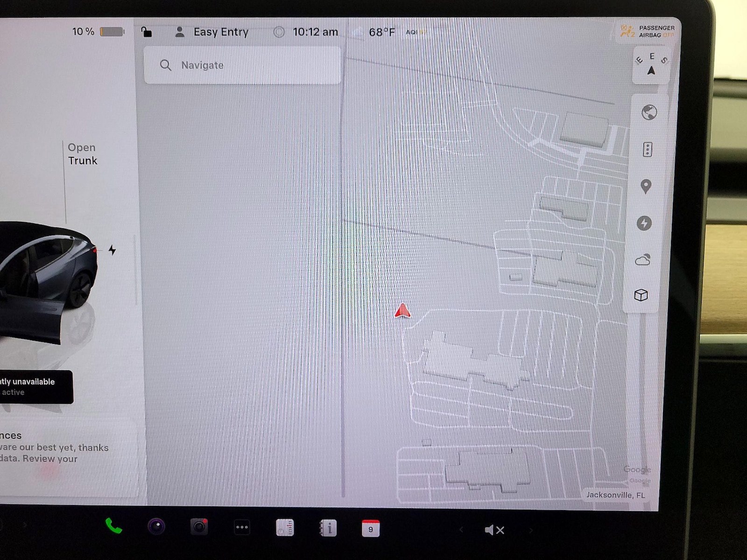Open charge port via bolt beside car

click(x=112, y=250)
